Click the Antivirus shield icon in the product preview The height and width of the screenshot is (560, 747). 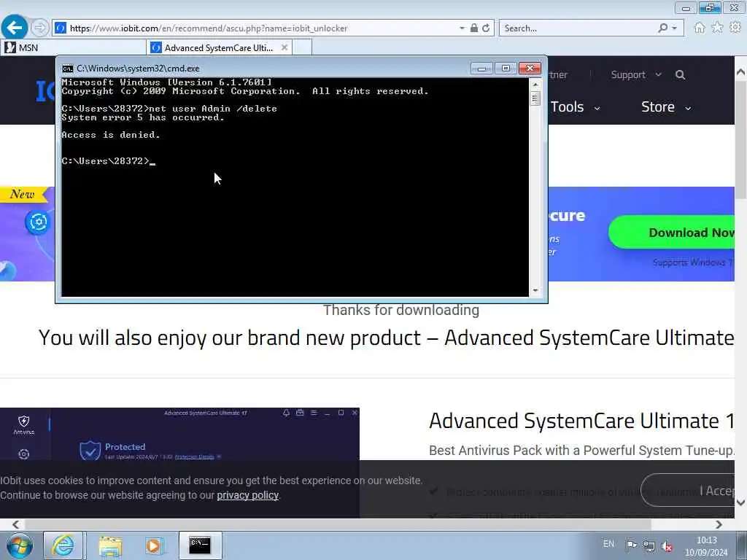(24, 421)
